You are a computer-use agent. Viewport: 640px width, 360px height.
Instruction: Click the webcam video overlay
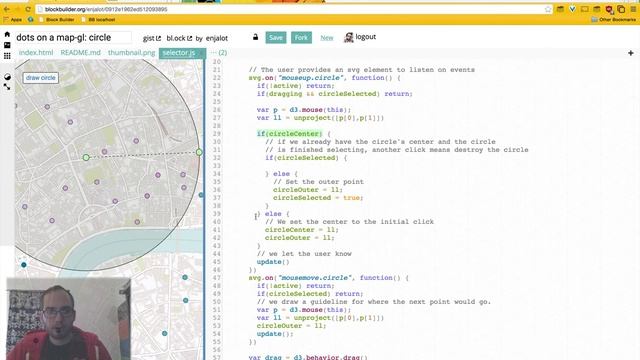coord(69,319)
